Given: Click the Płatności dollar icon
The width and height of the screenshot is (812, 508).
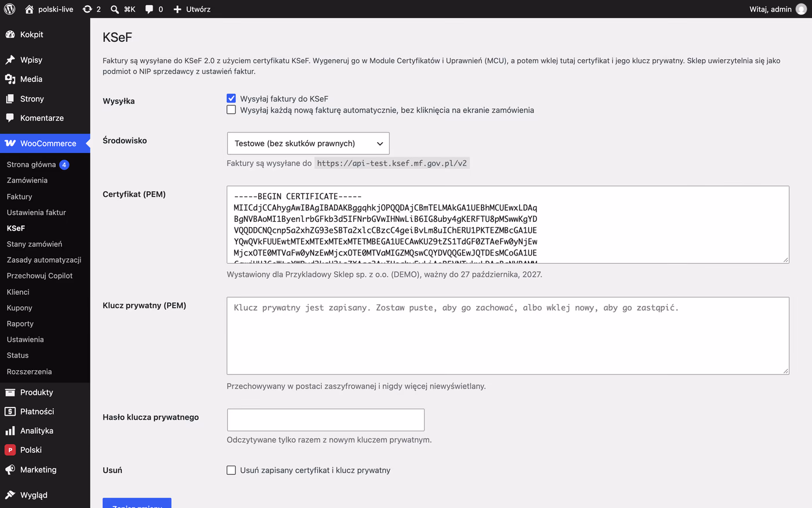Looking at the screenshot, I should click(x=10, y=412).
